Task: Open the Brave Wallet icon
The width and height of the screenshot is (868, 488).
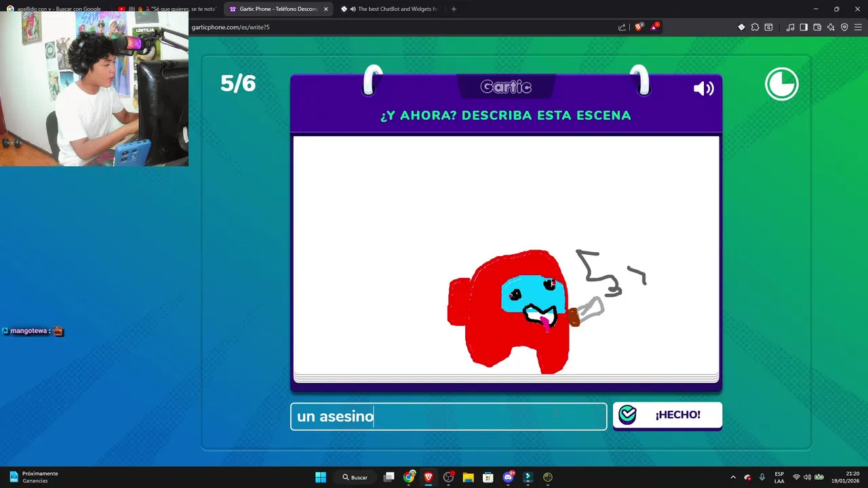Action: [817, 27]
